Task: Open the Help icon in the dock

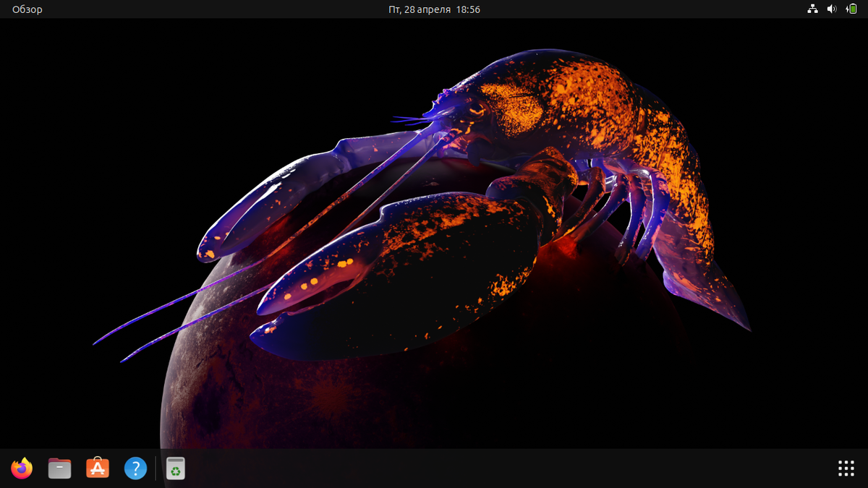Action: (x=135, y=468)
